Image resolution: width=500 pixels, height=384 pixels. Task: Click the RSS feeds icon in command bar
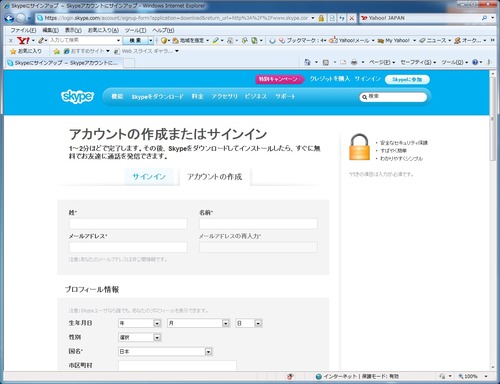click(326, 62)
